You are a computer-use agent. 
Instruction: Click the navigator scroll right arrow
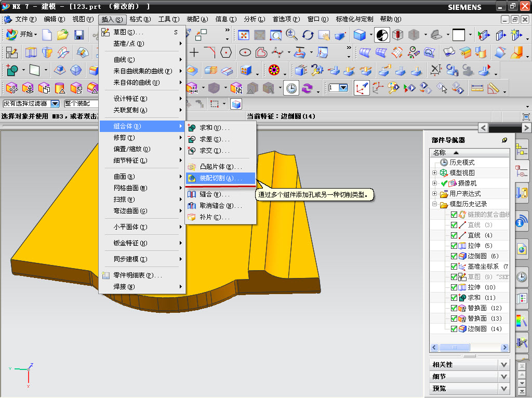(x=504, y=348)
